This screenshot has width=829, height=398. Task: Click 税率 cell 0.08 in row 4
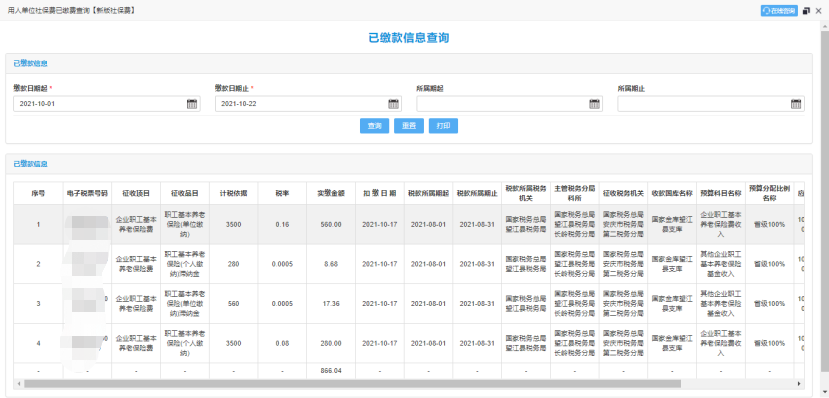(x=282, y=344)
